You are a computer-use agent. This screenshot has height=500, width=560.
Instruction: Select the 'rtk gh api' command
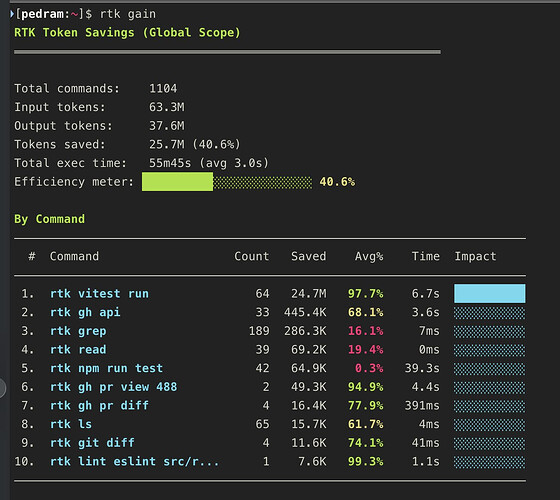[x=85, y=312]
